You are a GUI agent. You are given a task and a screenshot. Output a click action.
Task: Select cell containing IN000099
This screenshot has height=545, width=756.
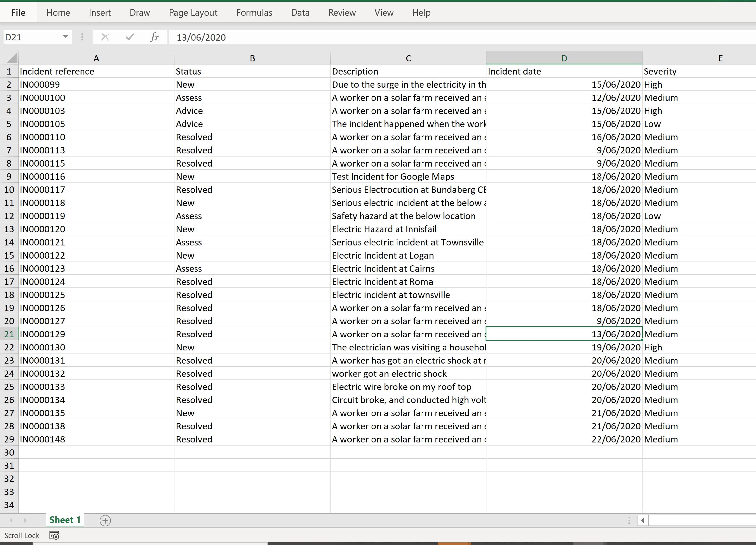96,84
